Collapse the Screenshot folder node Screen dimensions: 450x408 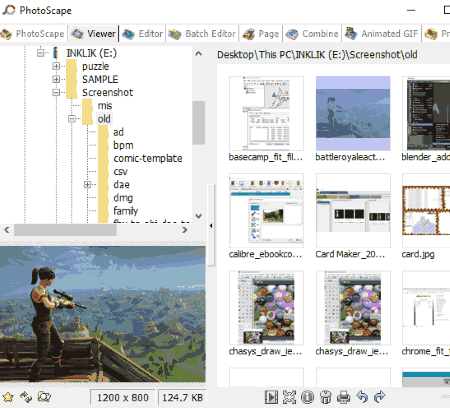click(56, 92)
